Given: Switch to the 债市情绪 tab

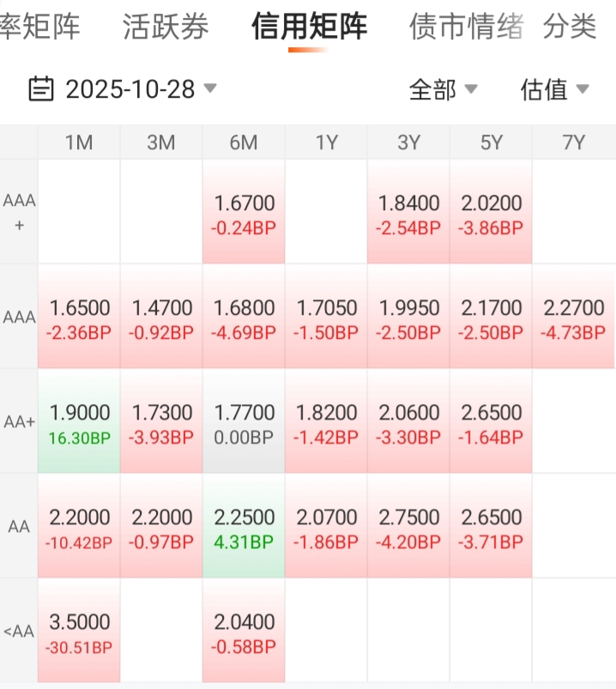Looking at the screenshot, I should click(466, 27).
